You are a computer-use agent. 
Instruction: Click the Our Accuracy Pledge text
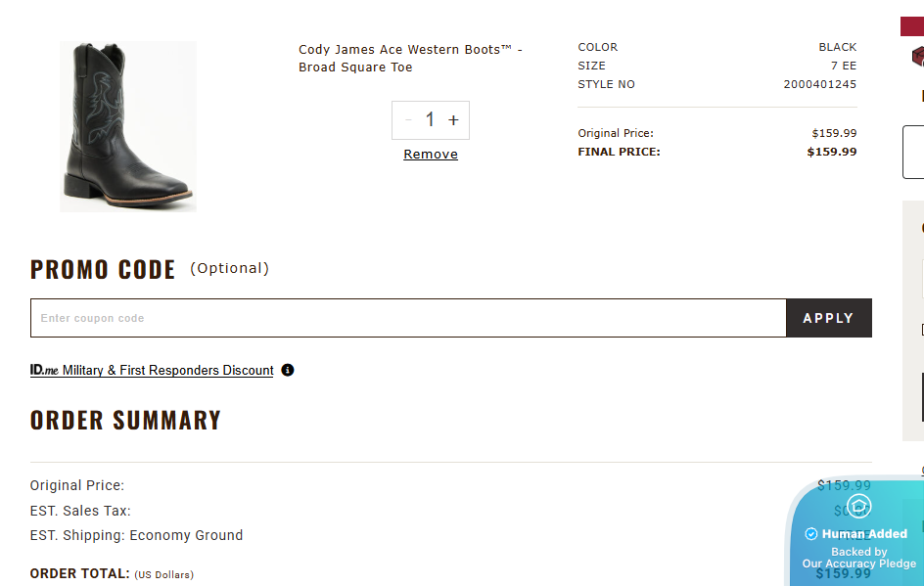click(x=858, y=563)
